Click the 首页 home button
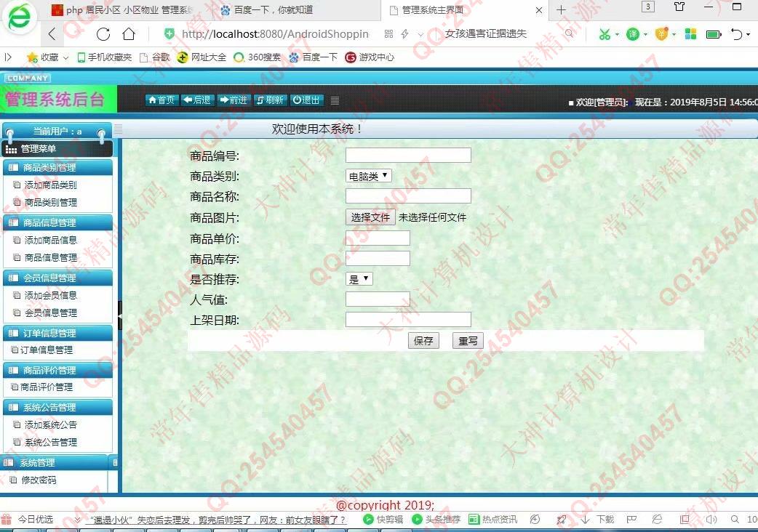The height and width of the screenshot is (532, 758). [161, 100]
